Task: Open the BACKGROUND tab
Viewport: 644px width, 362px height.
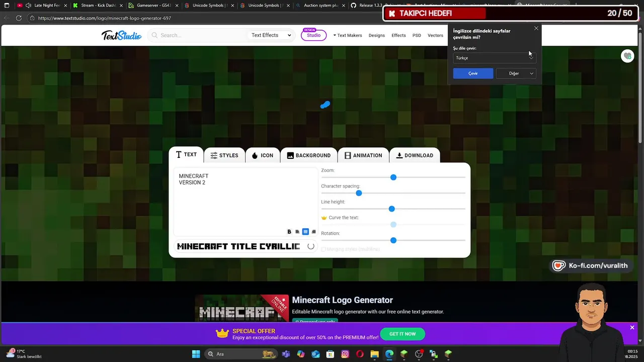Action: pyautogui.click(x=309, y=155)
